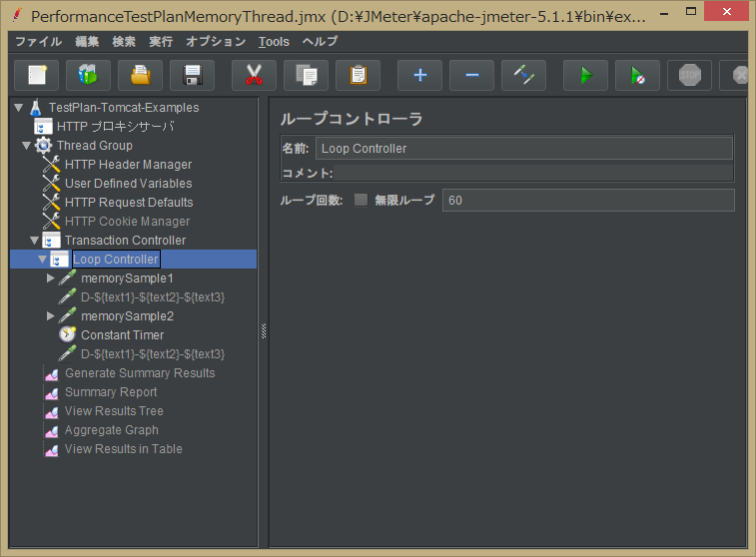Toggle the 無限ループ checkbox

tap(361, 200)
